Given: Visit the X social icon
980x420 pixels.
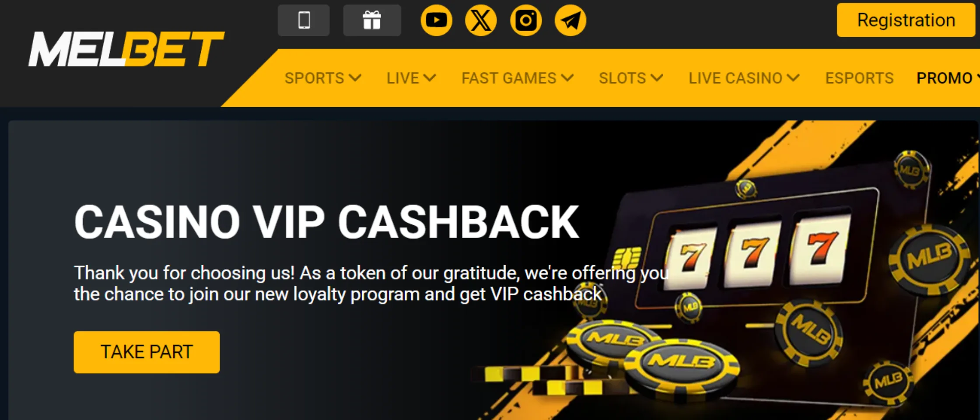Looking at the screenshot, I should [481, 20].
